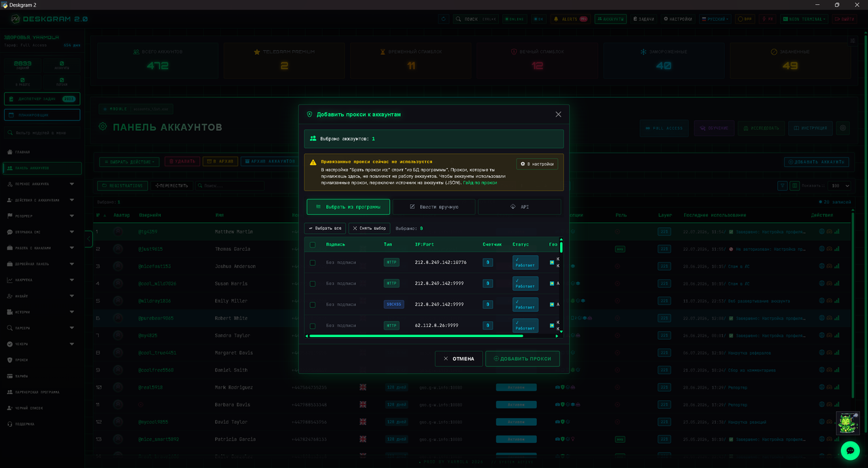Click Снять выбор button

(370, 229)
